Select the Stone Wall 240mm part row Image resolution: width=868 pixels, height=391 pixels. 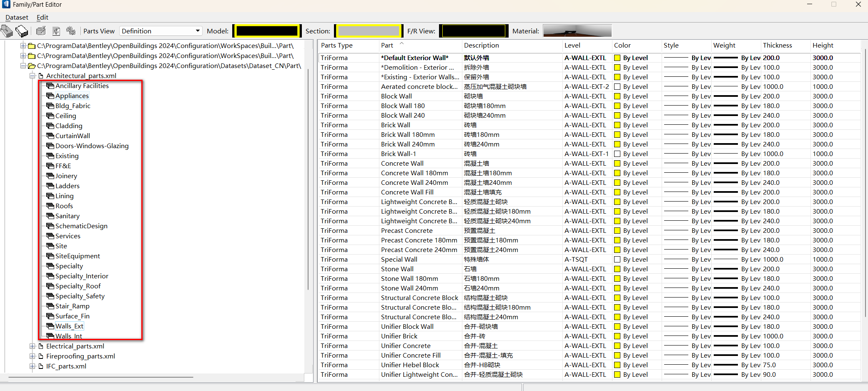click(x=409, y=288)
